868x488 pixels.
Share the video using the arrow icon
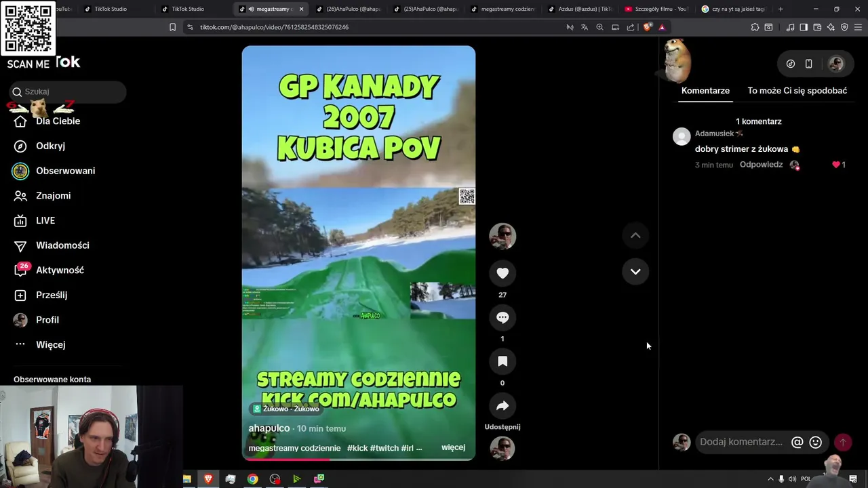click(502, 406)
